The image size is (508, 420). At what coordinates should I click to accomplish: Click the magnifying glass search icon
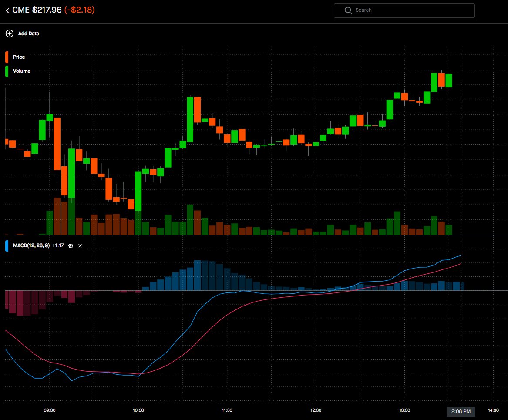pos(348,10)
